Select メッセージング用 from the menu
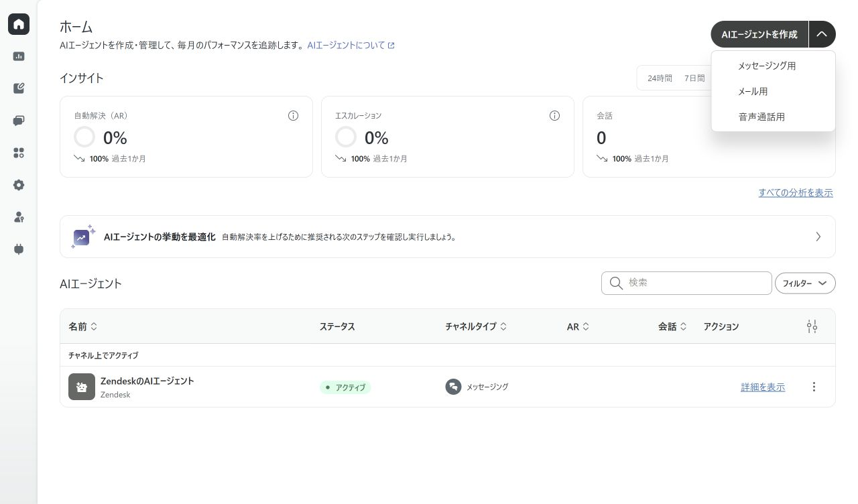 773,66
